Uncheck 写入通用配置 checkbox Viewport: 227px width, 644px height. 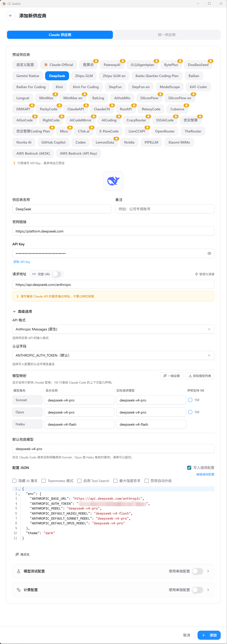189,468
